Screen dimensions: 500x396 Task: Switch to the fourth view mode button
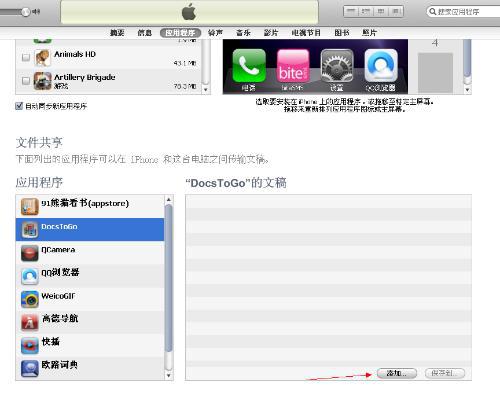396,11
